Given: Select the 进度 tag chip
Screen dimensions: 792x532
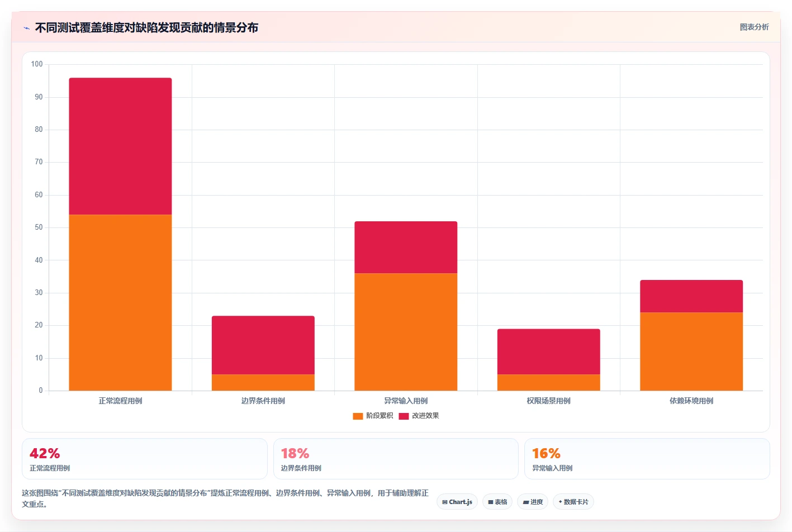Looking at the screenshot, I should [x=533, y=502].
